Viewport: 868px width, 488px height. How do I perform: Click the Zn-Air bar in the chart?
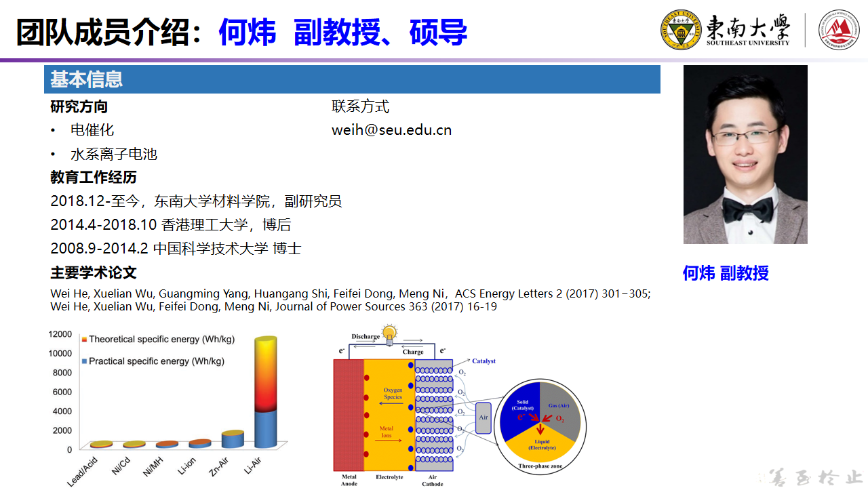[x=233, y=439]
